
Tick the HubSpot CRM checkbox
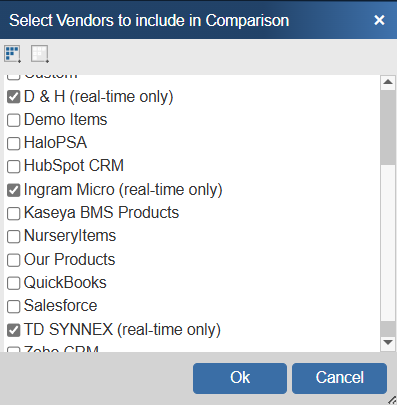point(14,166)
